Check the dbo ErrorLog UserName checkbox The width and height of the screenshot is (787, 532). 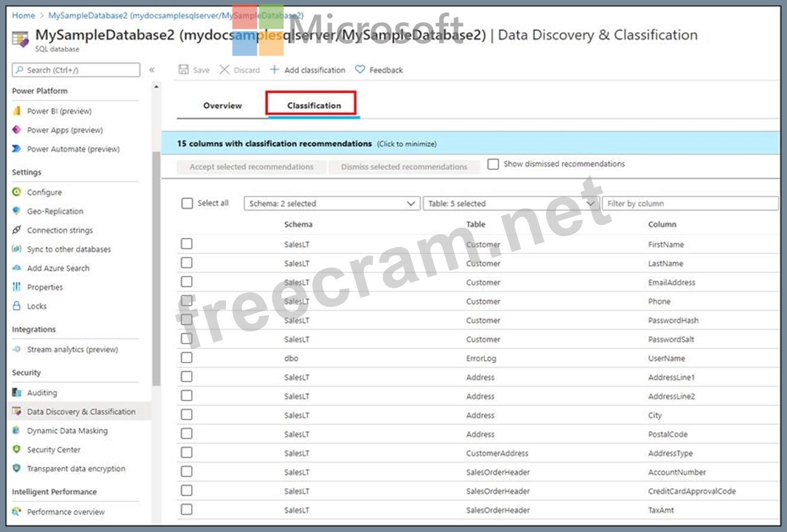tap(186, 357)
